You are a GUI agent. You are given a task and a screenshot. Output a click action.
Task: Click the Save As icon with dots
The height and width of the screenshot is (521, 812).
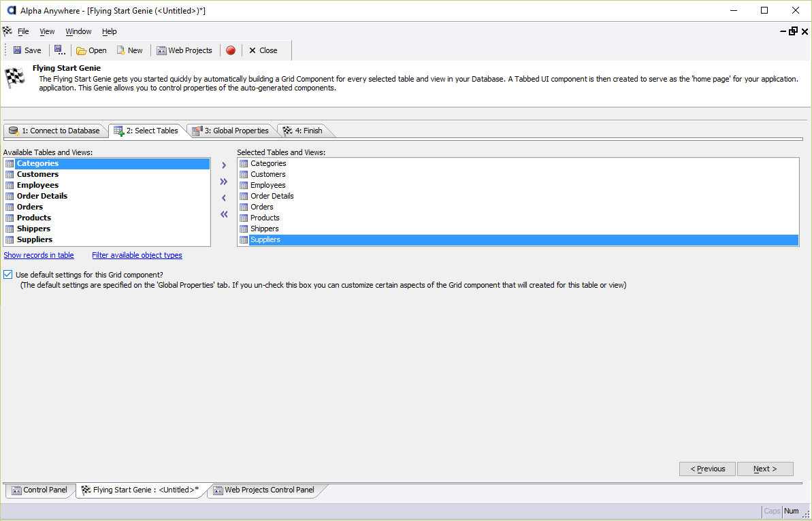click(59, 50)
